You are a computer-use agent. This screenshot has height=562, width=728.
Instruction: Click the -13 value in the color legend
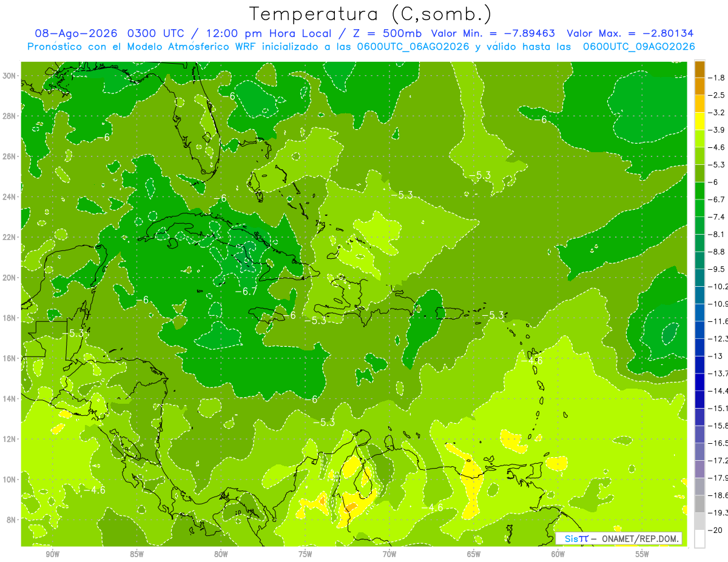(x=715, y=356)
